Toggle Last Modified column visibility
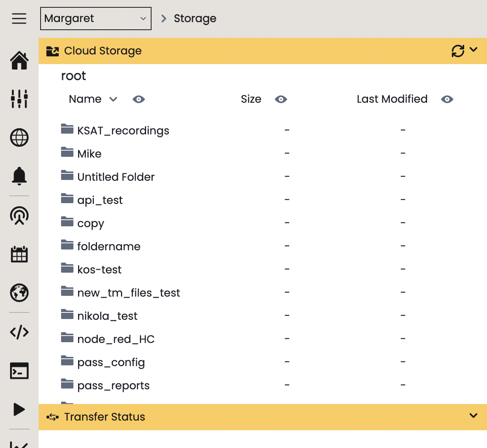Viewport: 487px width, 448px height. click(447, 99)
